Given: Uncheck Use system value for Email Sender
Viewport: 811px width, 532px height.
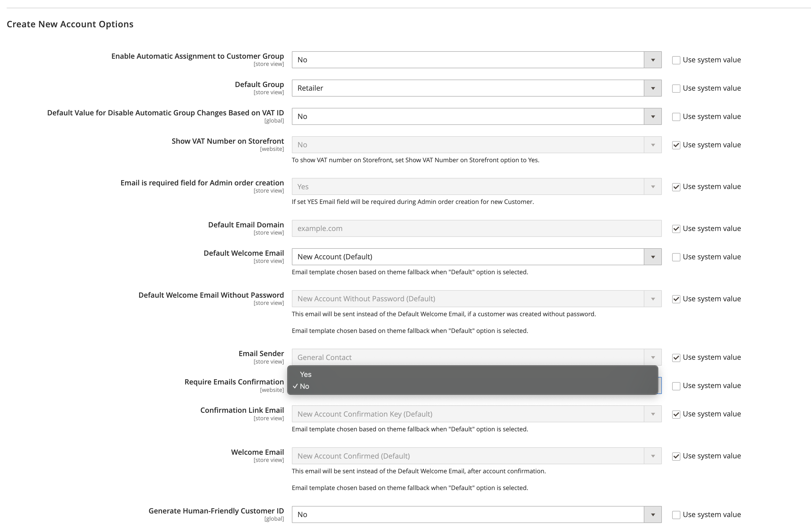Looking at the screenshot, I should point(676,358).
